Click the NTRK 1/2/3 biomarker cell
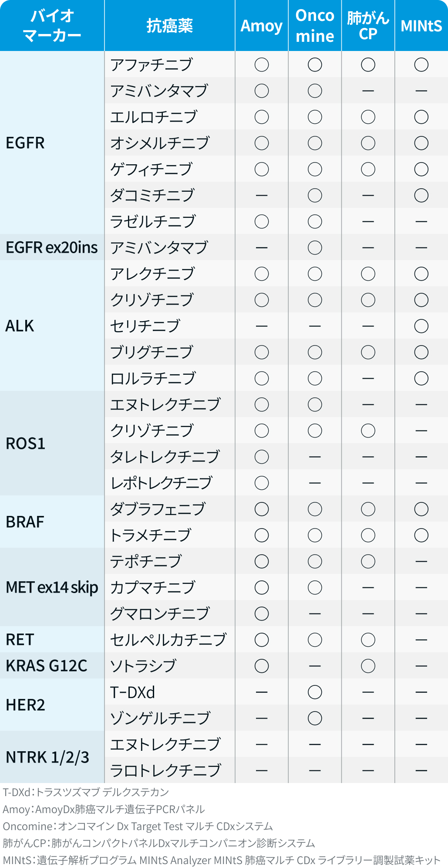 click(47, 757)
